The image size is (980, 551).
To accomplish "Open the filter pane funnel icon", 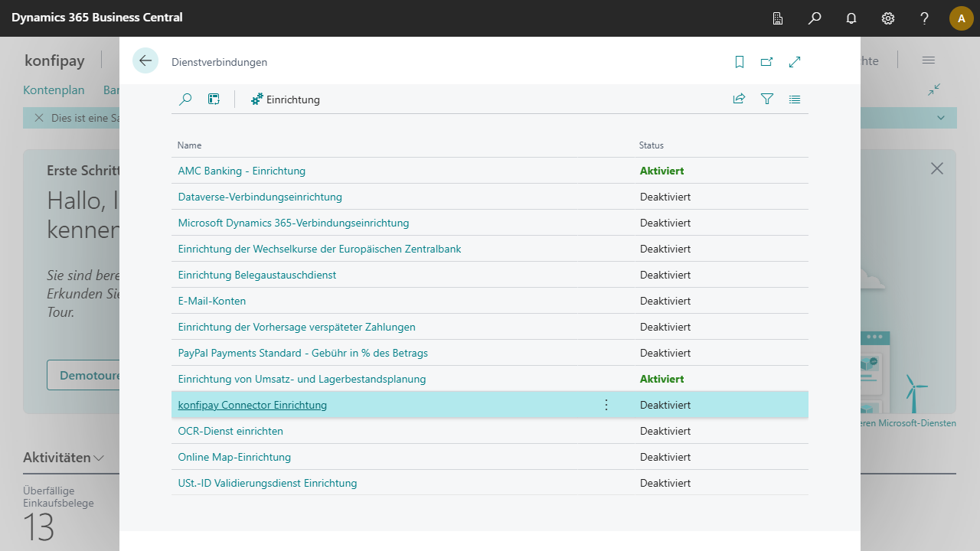I will pyautogui.click(x=766, y=99).
